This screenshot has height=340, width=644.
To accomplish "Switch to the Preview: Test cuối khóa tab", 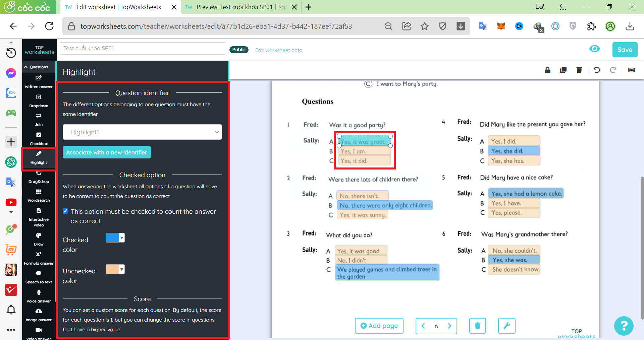I will point(241,7).
